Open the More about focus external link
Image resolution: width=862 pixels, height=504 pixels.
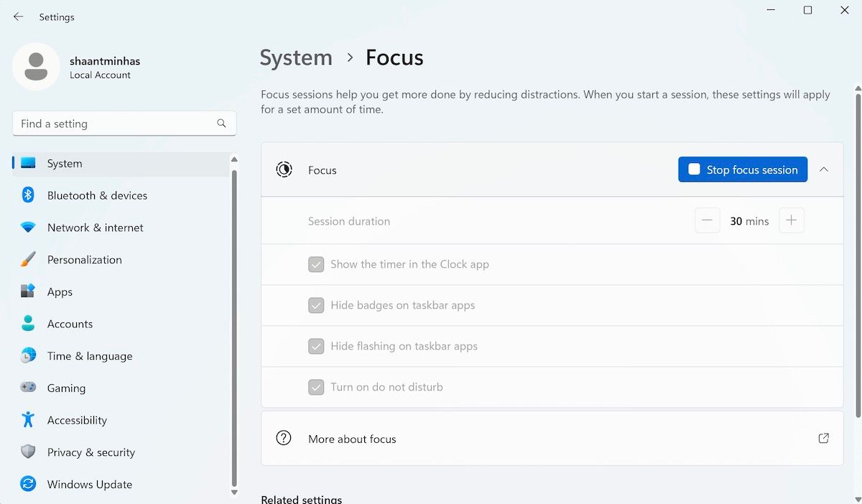(x=823, y=438)
